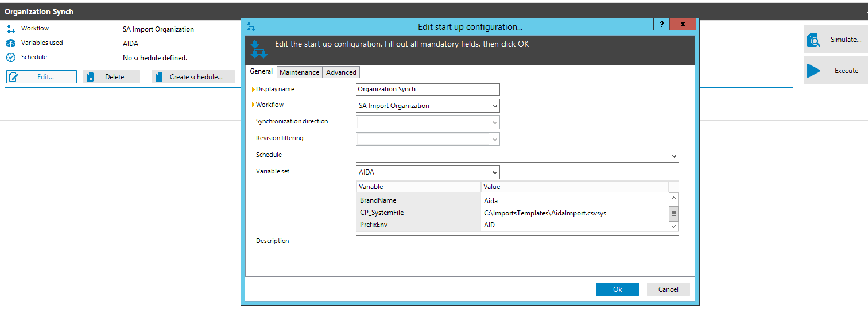Viewport: 868px width, 332px height.
Task: Click the blue Execute play icon
Action: pos(813,71)
